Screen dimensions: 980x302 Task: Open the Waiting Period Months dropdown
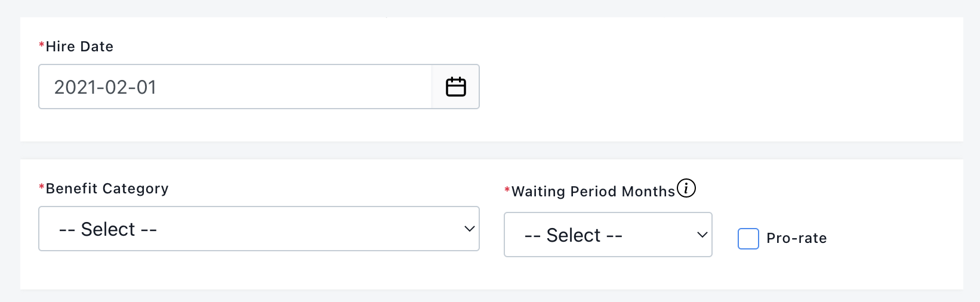[608, 235]
